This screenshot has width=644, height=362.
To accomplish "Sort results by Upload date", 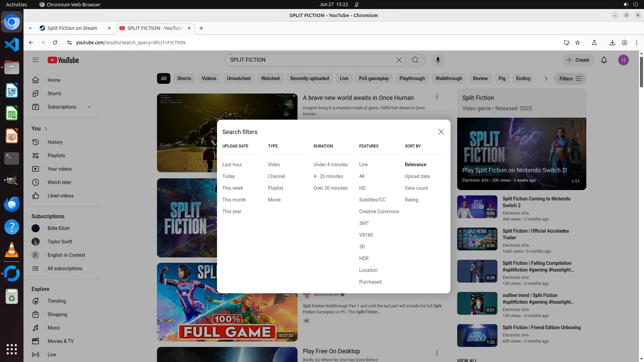I will [x=417, y=176].
